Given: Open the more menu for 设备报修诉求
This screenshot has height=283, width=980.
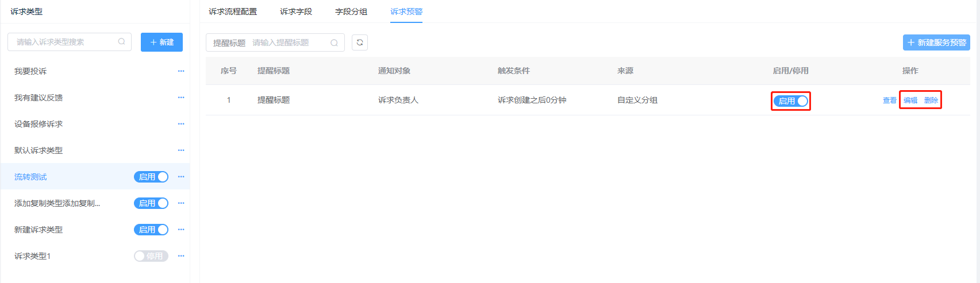Looking at the screenshot, I should pos(181,124).
